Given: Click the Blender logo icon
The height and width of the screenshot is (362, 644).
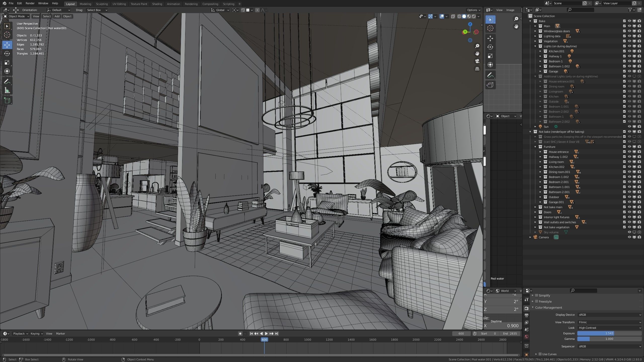Looking at the screenshot, I should (x=4, y=3).
